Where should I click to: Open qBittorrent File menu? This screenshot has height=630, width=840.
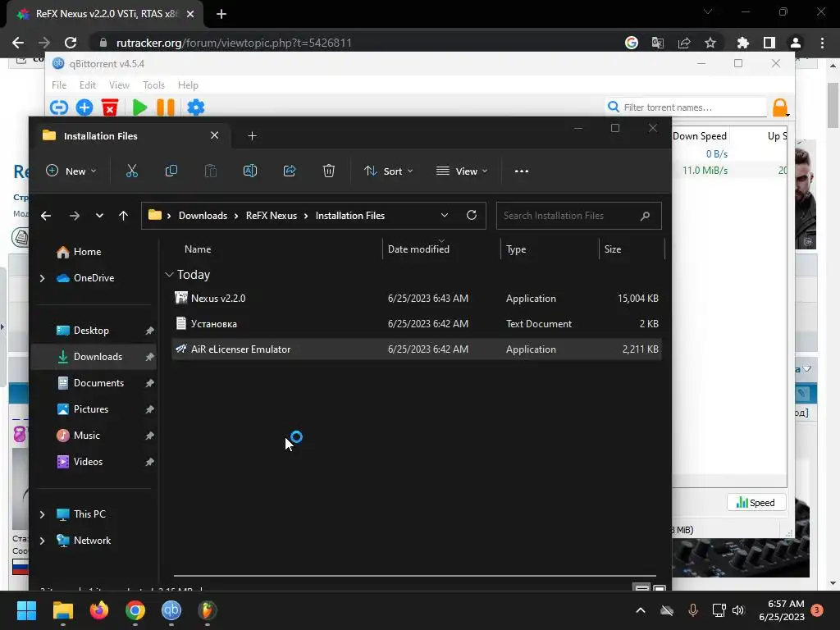tap(59, 85)
